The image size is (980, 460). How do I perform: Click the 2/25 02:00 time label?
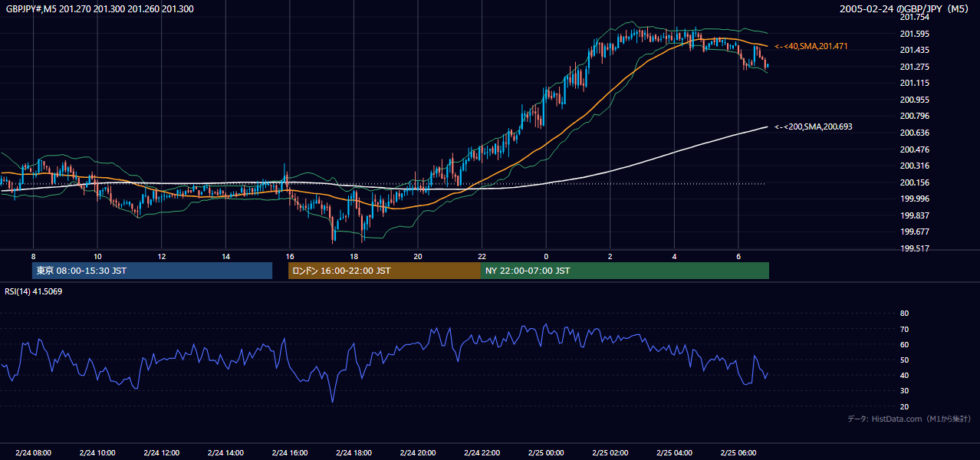(x=610, y=452)
